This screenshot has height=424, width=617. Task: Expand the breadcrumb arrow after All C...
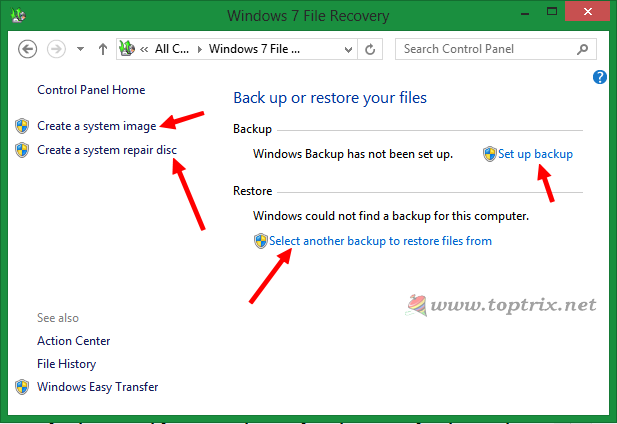coord(200,50)
